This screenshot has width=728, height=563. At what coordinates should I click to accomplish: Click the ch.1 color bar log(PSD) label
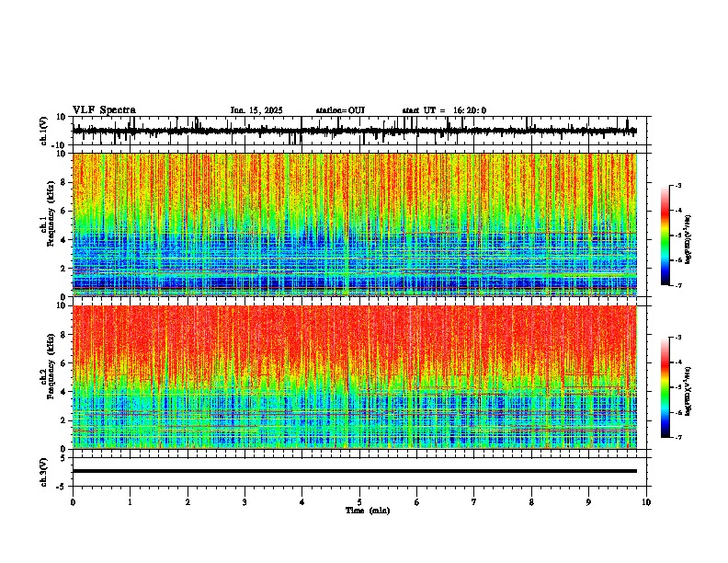point(688,239)
